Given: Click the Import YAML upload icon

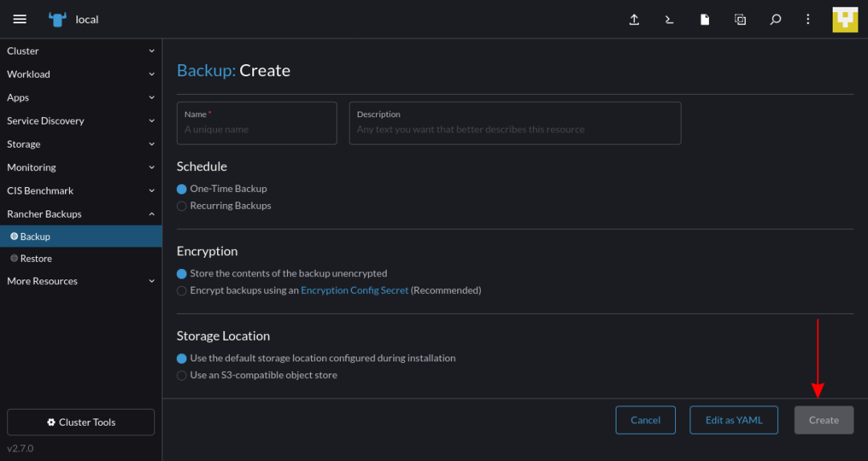Looking at the screenshot, I should point(634,19).
